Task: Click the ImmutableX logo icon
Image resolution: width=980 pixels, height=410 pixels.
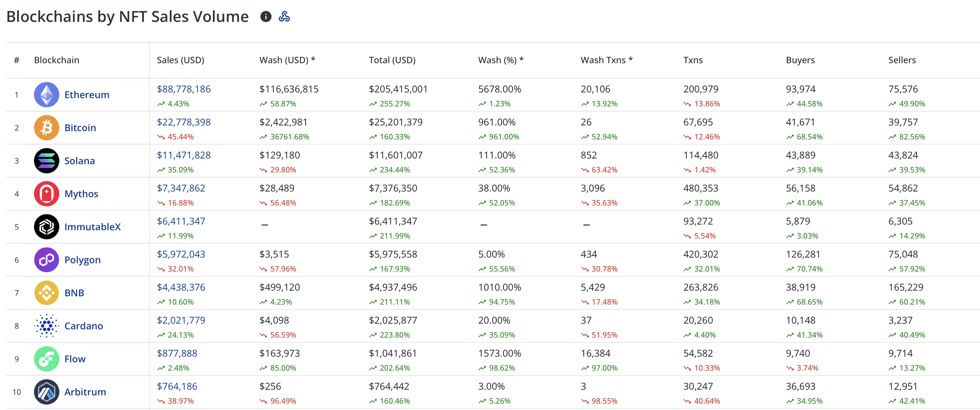Action: coord(46,227)
